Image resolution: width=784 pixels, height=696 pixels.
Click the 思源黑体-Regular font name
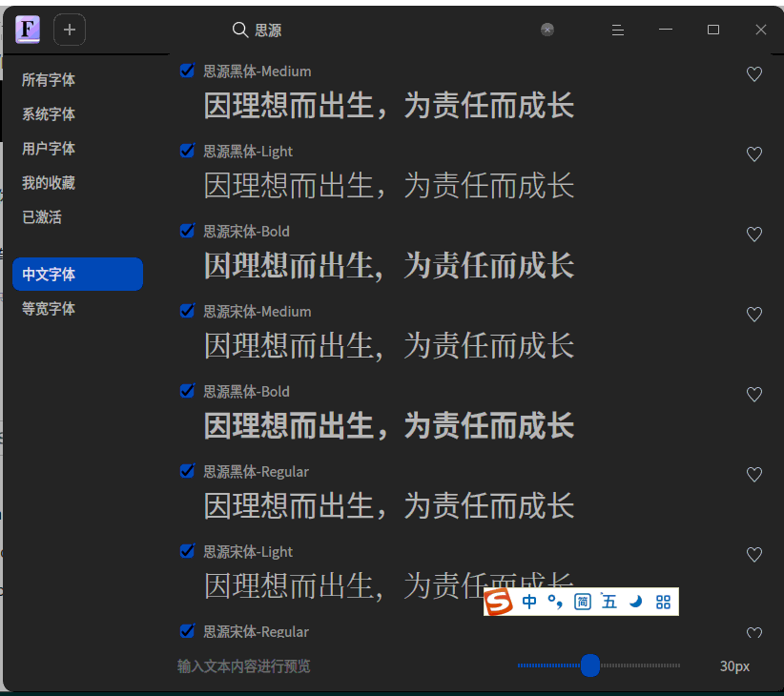tap(256, 472)
